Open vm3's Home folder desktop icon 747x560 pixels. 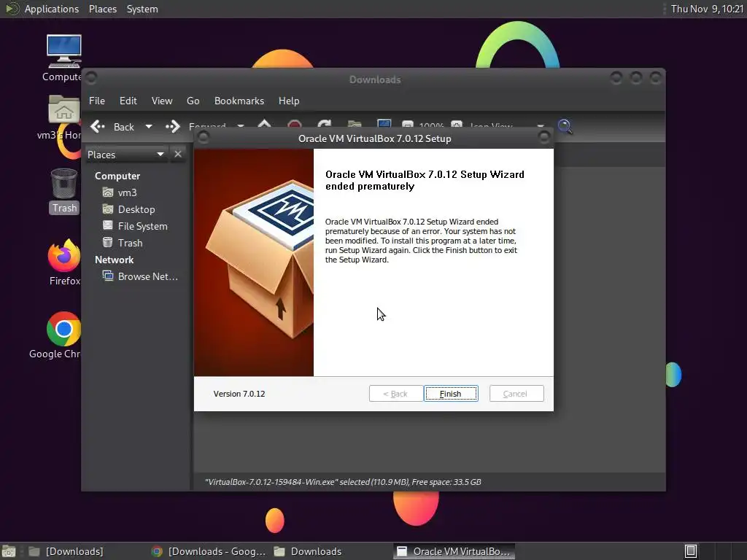(62, 117)
